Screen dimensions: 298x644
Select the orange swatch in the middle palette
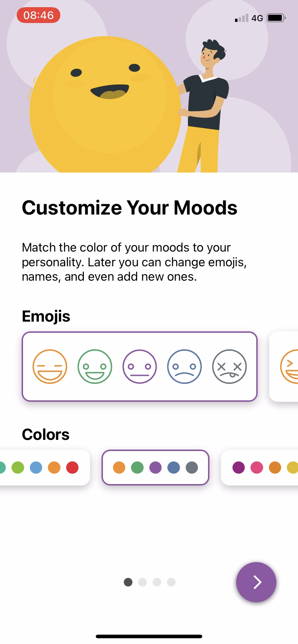[x=119, y=468]
